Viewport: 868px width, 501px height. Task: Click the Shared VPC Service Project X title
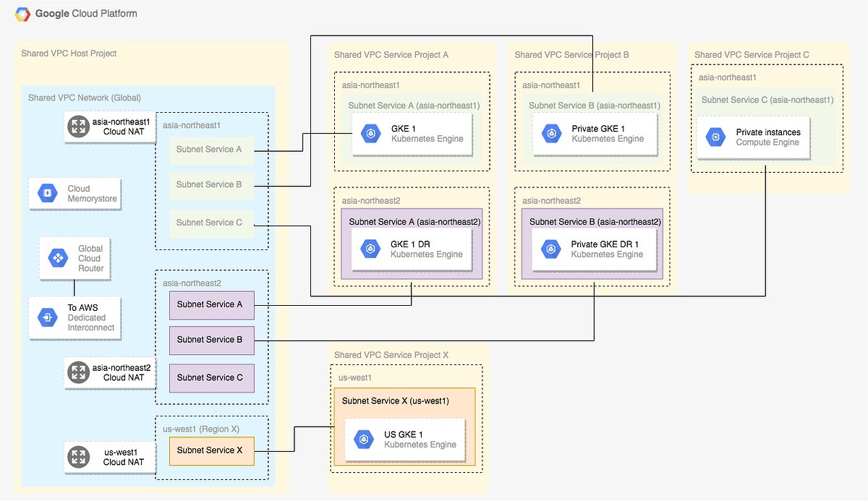click(391, 354)
